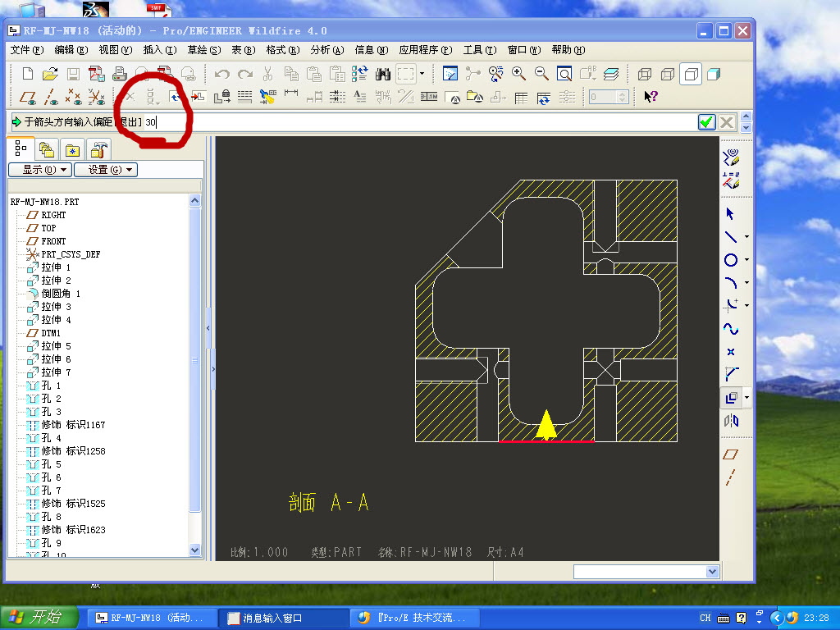Expand the Use Edge flyout arrow
840x630 pixels.
[746, 398]
